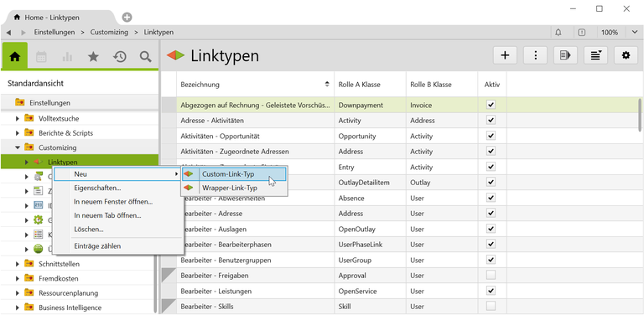Toggle Aktiv for Abgezogen auf Rechnung row
The height and width of the screenshot is (315, 644).
pos(491,105)
